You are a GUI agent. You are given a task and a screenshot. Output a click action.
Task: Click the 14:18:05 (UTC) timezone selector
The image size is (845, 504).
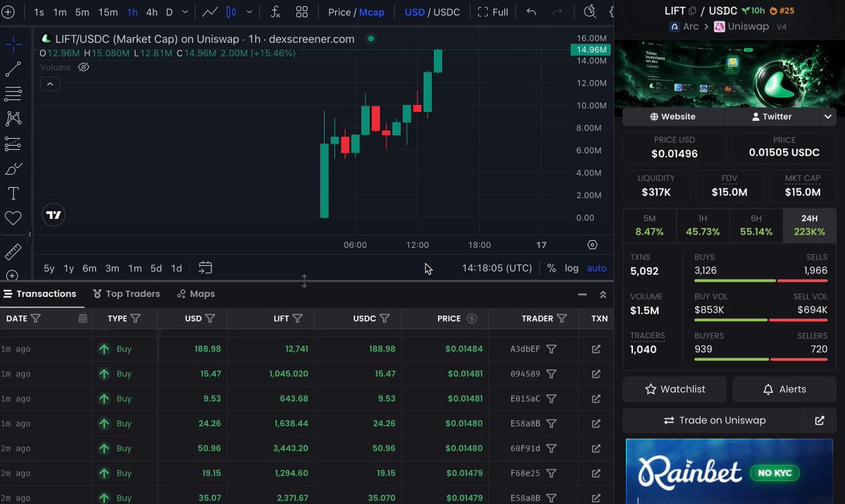497,268
